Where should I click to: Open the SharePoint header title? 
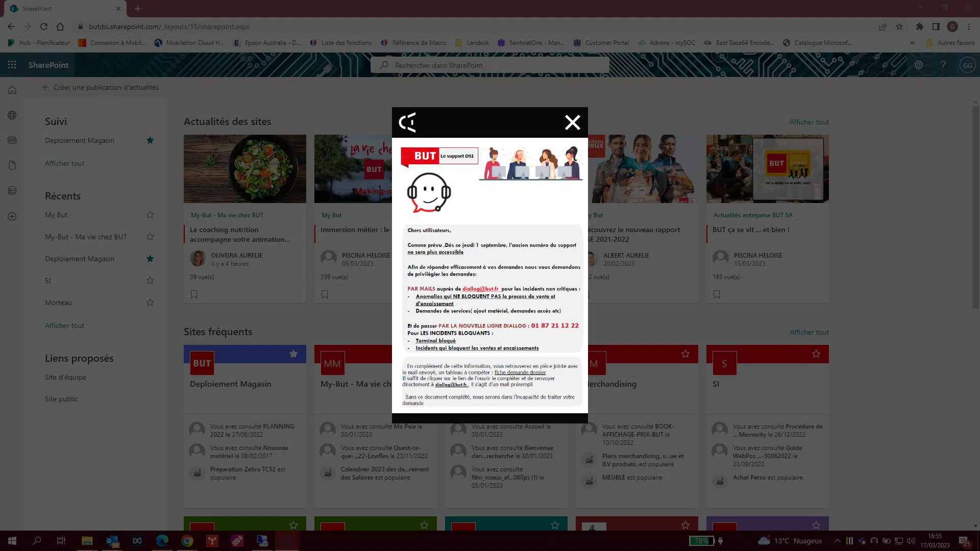48,65
